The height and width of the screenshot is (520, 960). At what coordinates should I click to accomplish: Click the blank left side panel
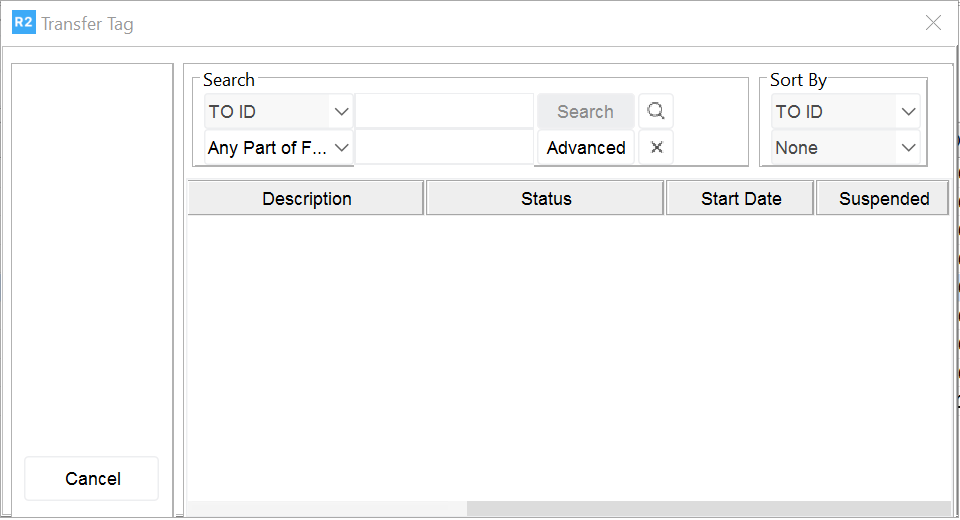pos(92,250)
